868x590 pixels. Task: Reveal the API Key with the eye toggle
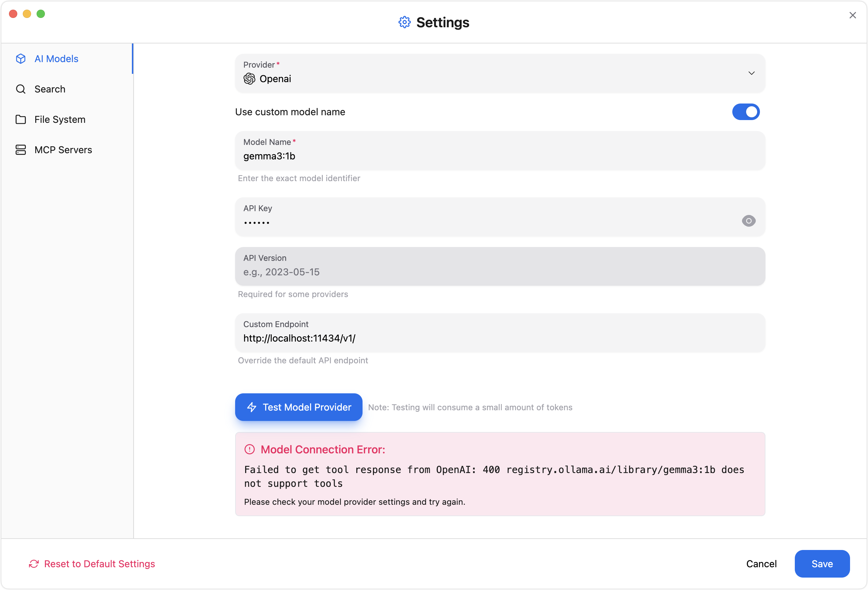point(749,221)
